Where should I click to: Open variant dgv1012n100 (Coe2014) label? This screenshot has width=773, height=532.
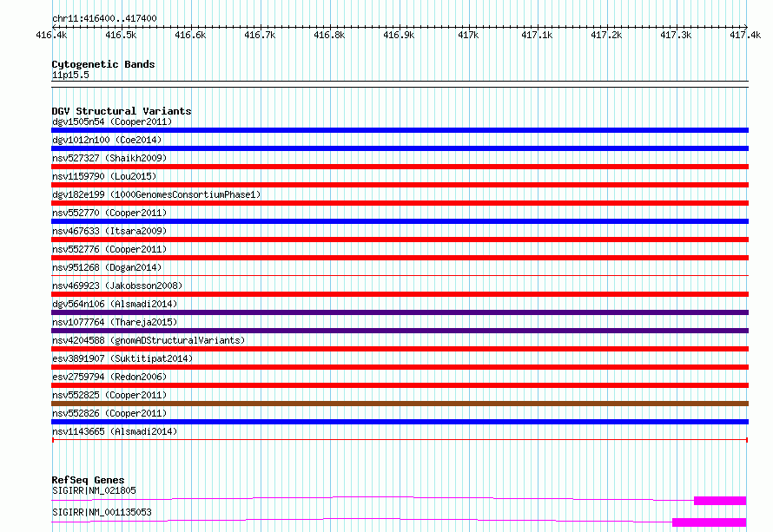(107, 140)
